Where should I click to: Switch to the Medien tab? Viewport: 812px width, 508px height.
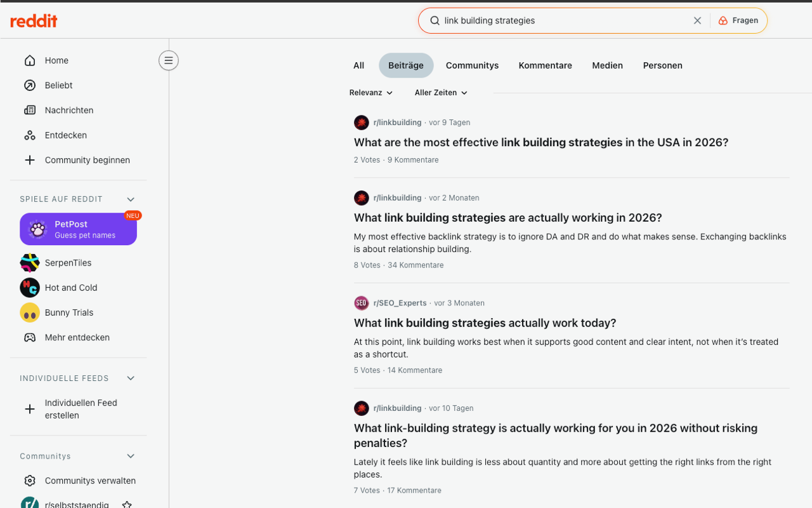click(607, 65)
